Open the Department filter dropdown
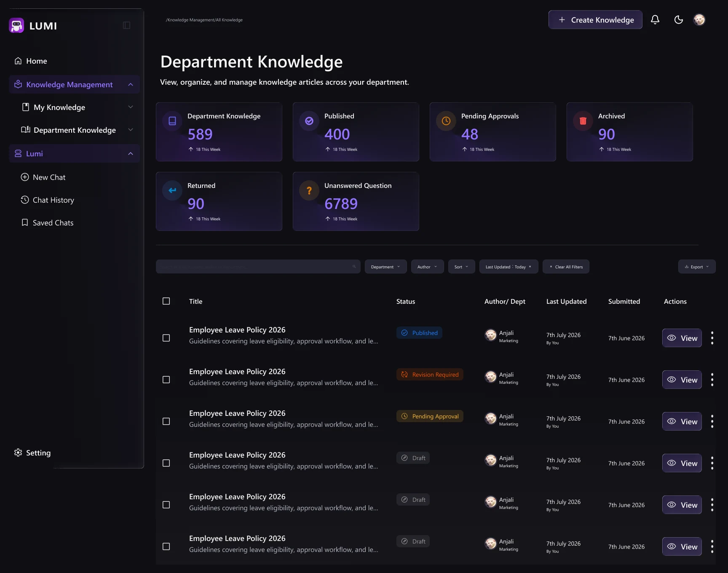This screenshot has height=573, width=728. tap(385, 267)
